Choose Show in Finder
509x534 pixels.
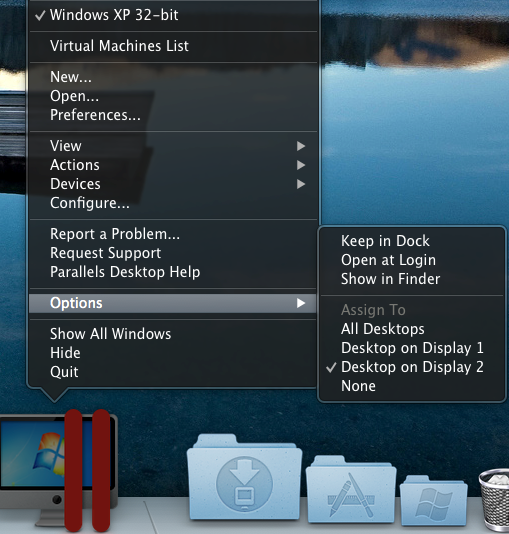pyautogui.click(x=412, y=279)
